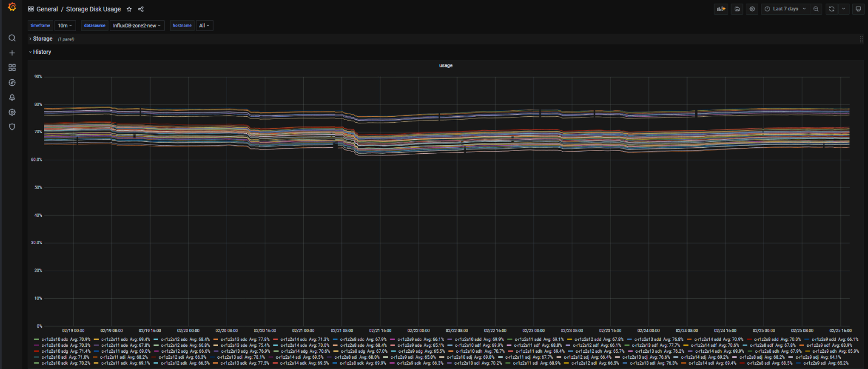Click the General folder breadcrumb link

47,9
